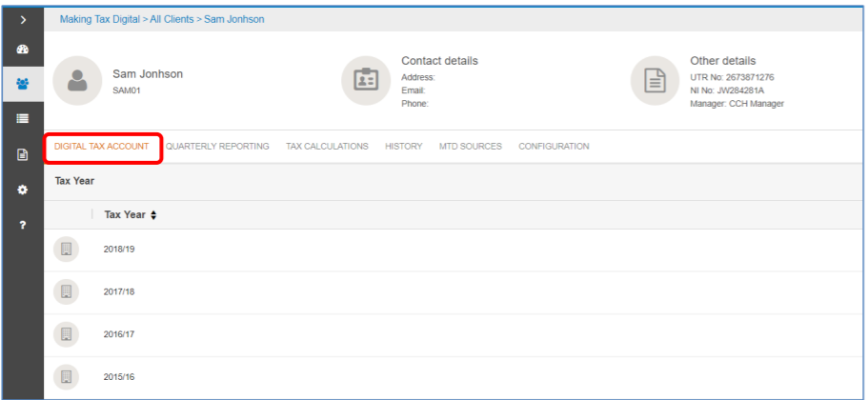Screen dimensions: 868x400
Task: Open the dashboard gauge icon in sidebar
Action: tap(23, 50)
